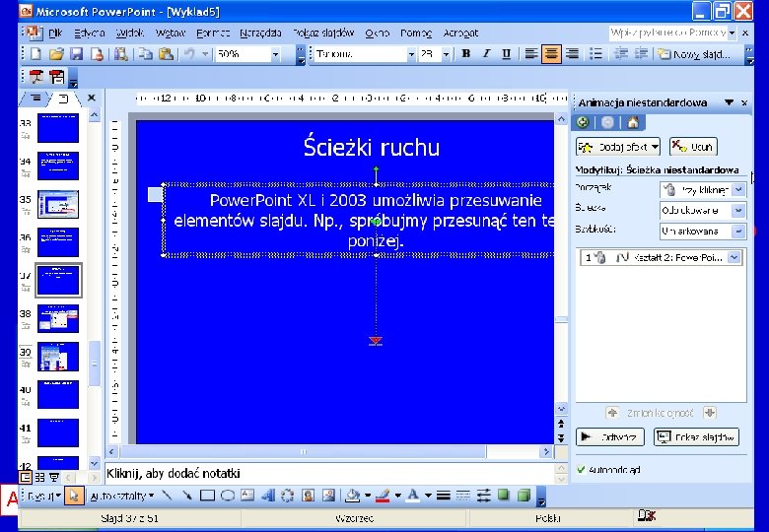
Task: Click the Odtwórz play button
Action: [x=609, y=437]
